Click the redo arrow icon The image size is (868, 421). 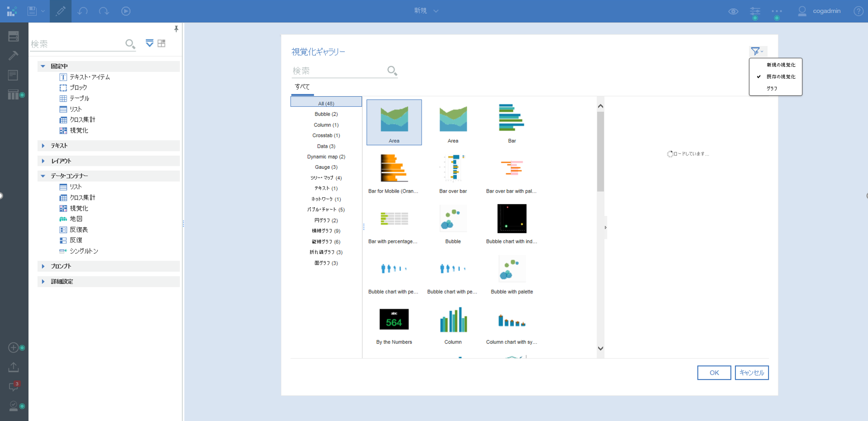click(x=104, y=11)
